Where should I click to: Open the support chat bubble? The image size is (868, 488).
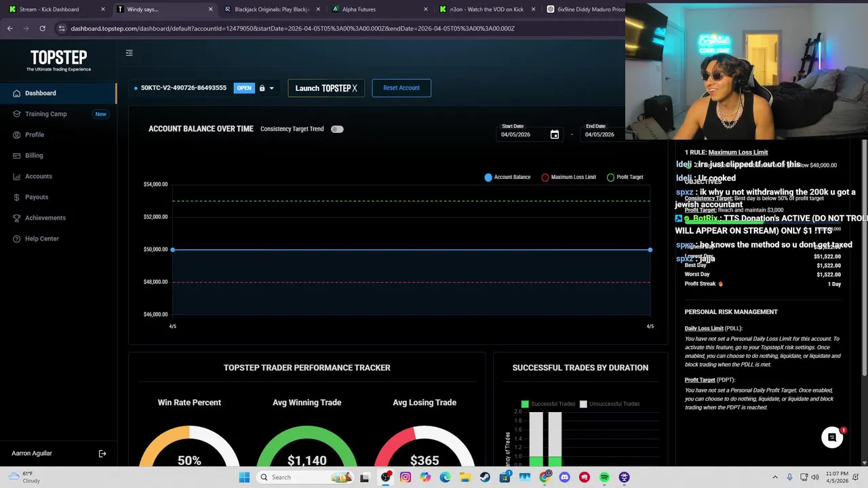832,438
